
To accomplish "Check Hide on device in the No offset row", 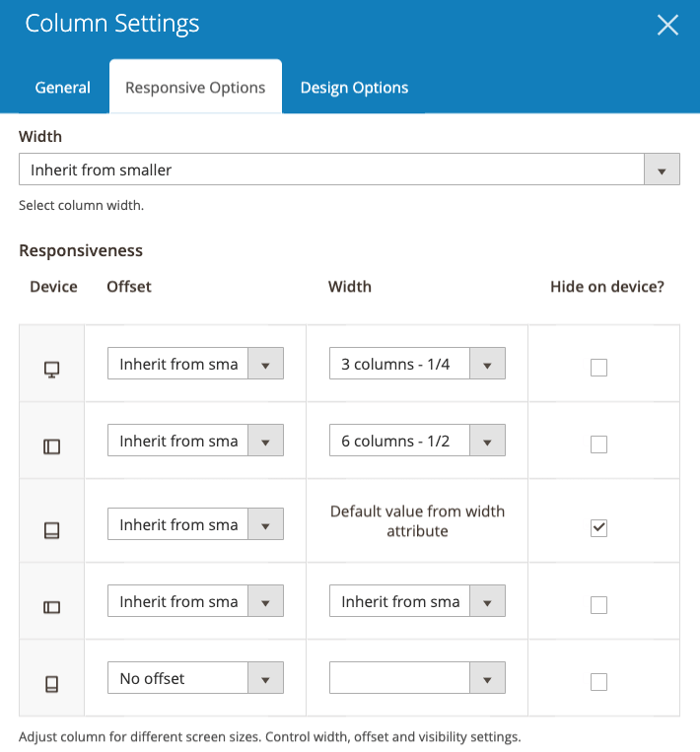I will [598, 681].
